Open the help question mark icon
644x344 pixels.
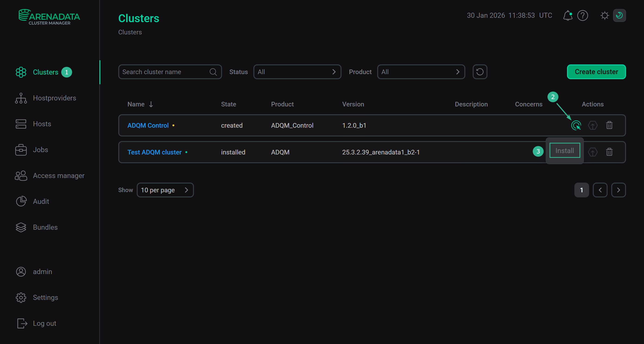point(583,15)
